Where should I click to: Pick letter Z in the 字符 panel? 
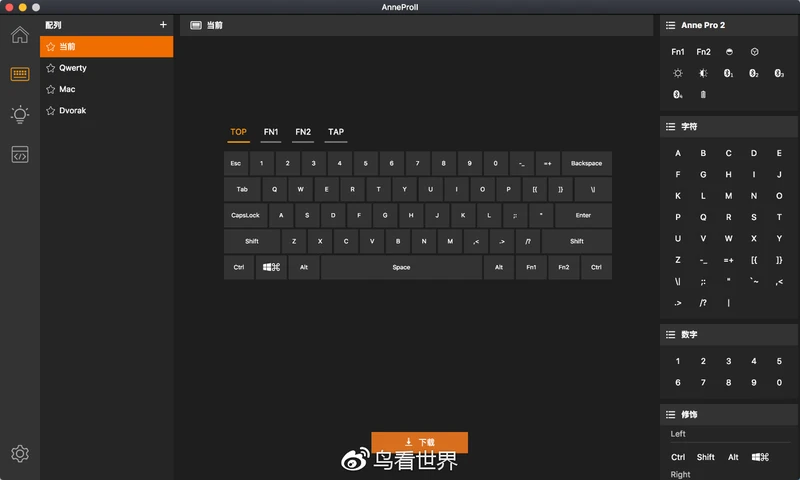click(678, 260)
